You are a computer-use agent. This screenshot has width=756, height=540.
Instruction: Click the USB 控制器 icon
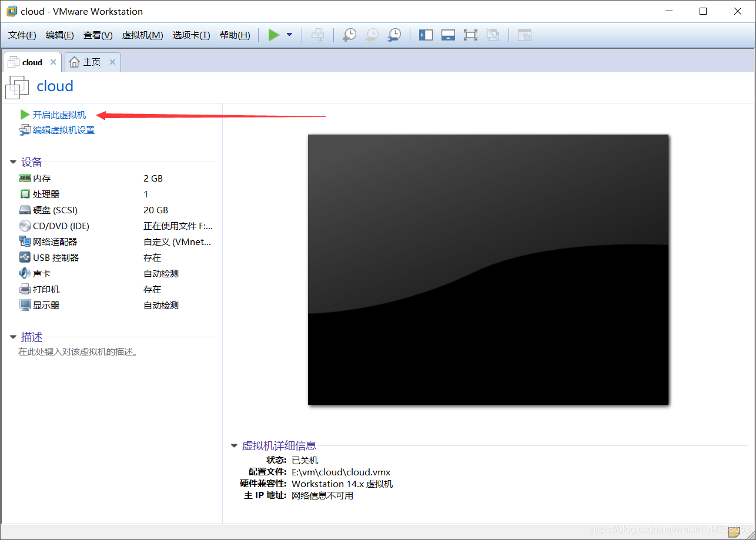pos(25,257)
